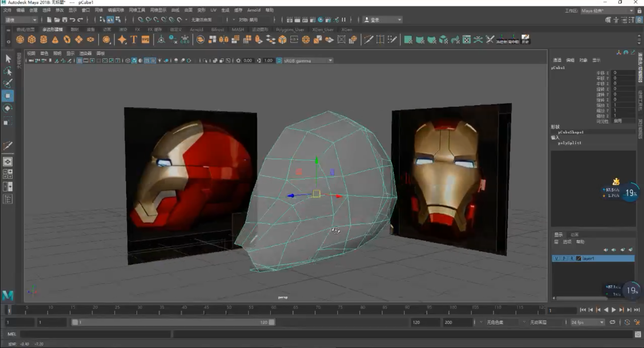Redo action arrow icon

(80, 20)
